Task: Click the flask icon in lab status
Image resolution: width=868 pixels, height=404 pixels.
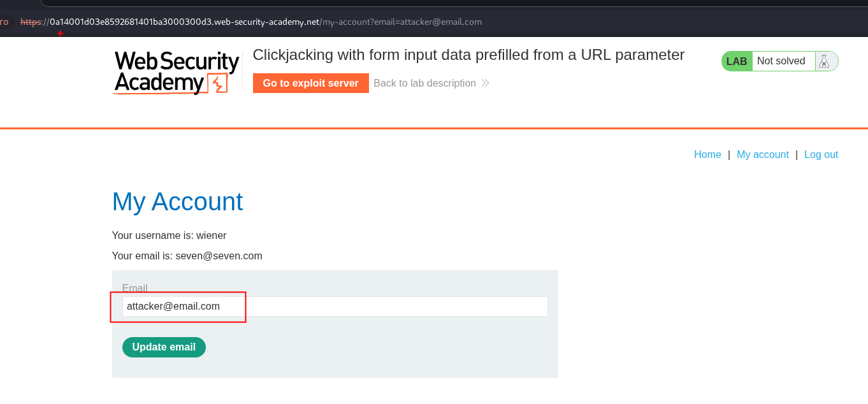Action: pos(823,61)
